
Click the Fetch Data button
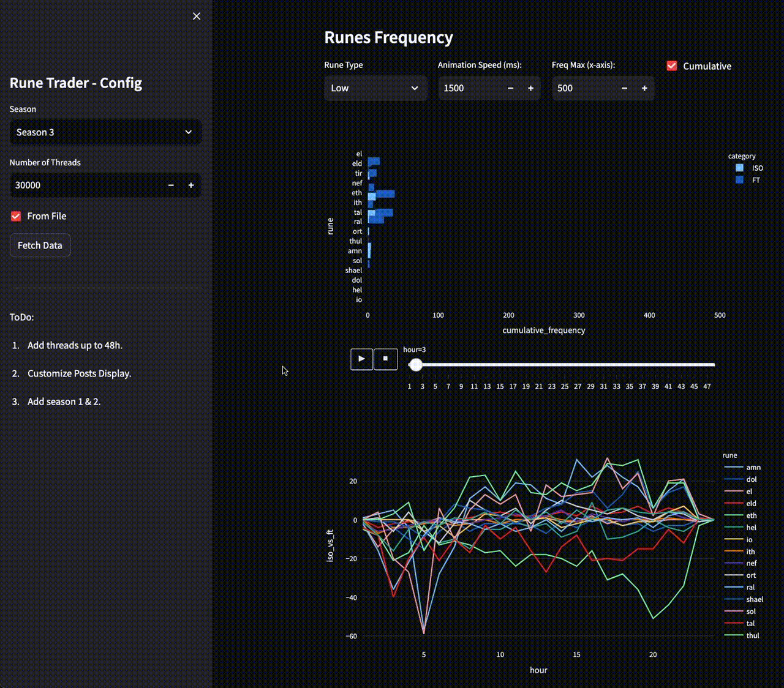(40, 245)
